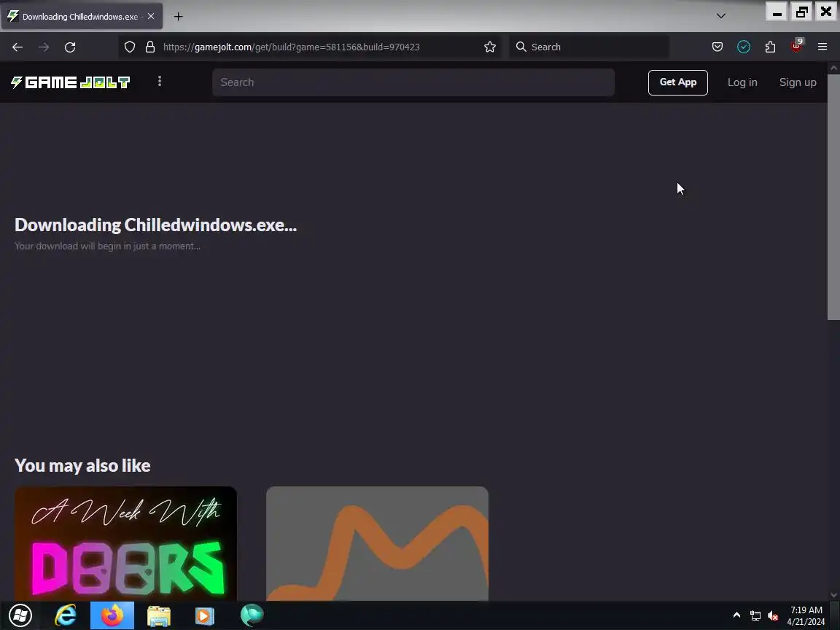Click the site security padlock icon

[150, 47]
